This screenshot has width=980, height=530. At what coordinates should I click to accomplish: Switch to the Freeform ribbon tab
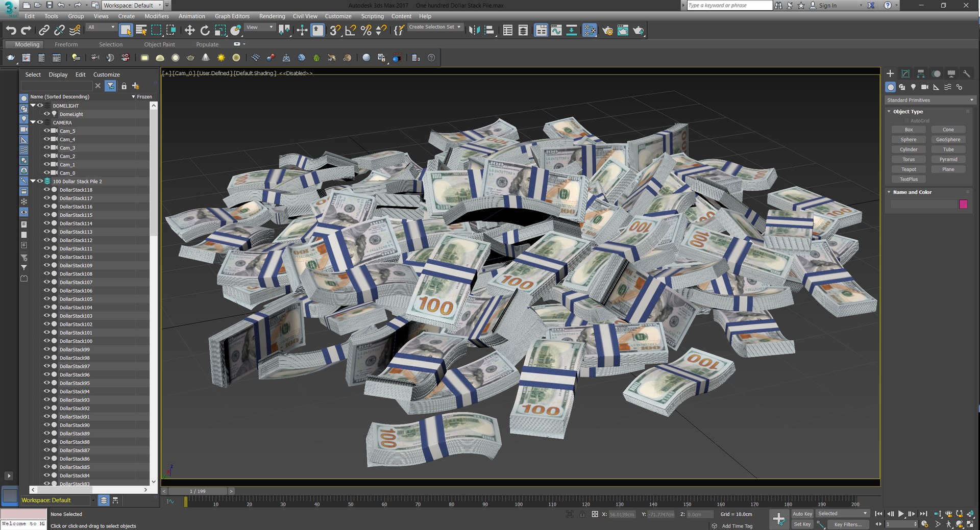66,44
